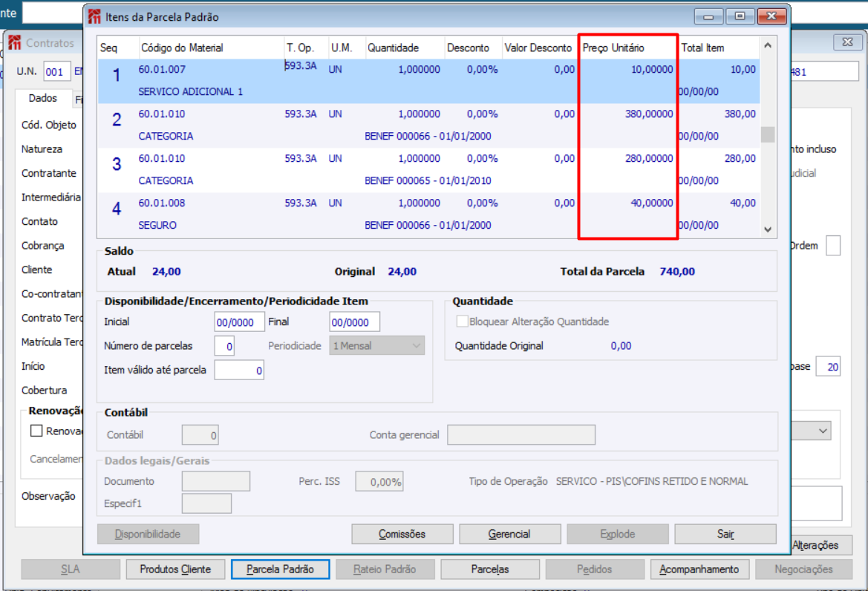Restore the Itens da Parcela Padrão window
868x591 pixels.
pyautogui.click(x=740, y=16)
